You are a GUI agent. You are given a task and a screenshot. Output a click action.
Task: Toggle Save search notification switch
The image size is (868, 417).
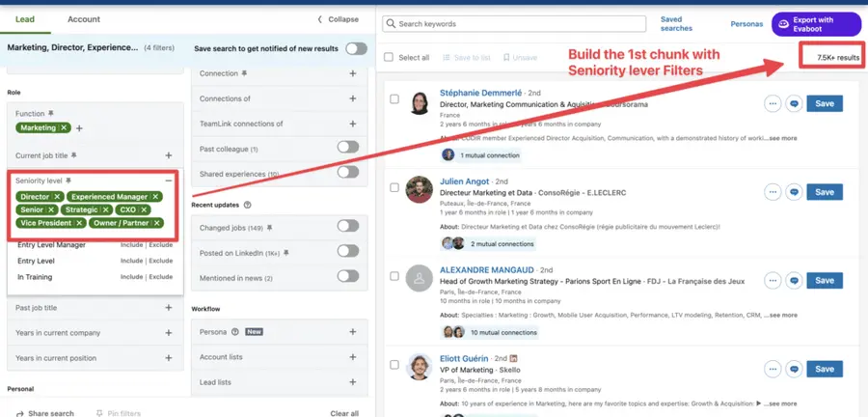357,48
